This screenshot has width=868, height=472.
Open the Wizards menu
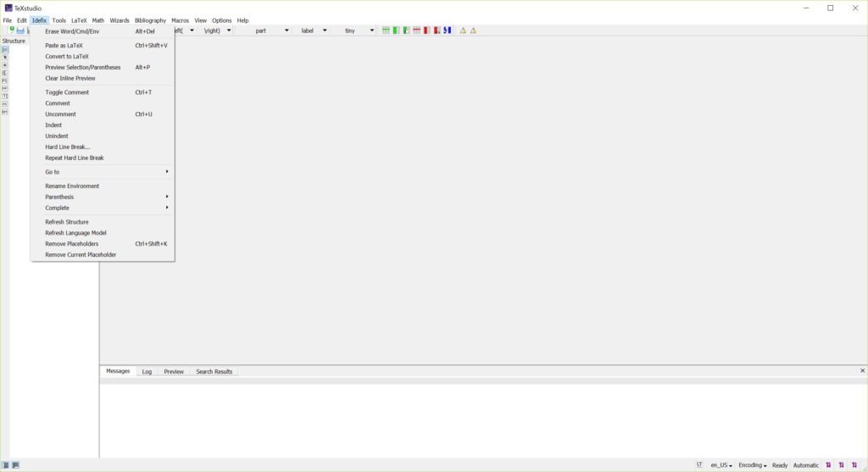119,20
